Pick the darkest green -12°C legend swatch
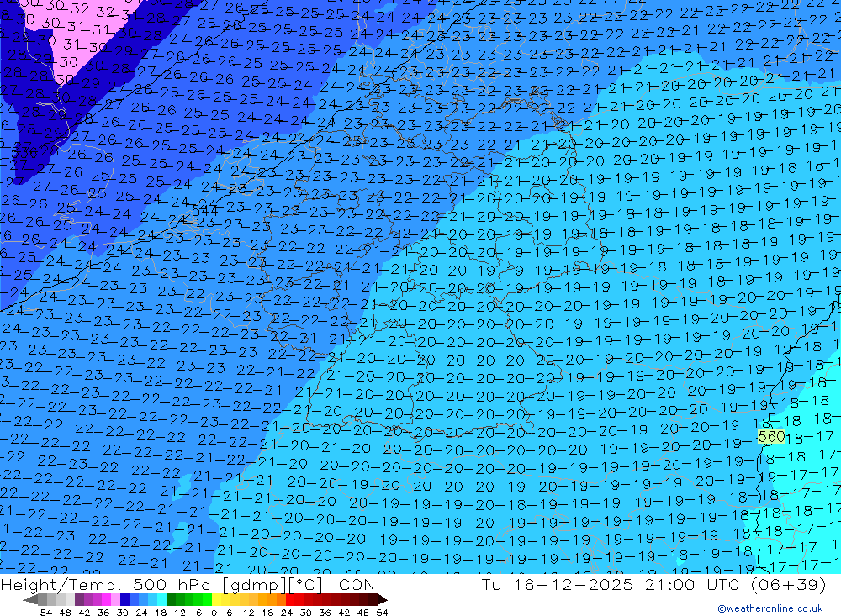Image resolution: width=841 pixels, height=616 pixels. (171, 599)
